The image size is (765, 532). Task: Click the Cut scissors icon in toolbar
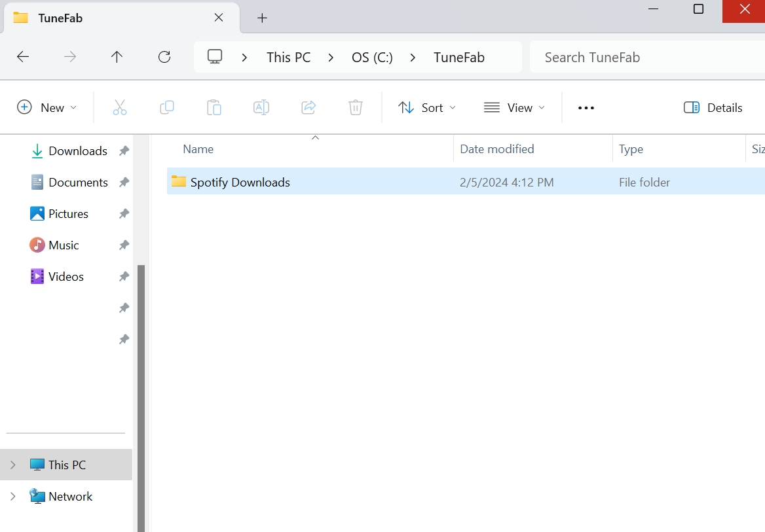click(120, 107)
